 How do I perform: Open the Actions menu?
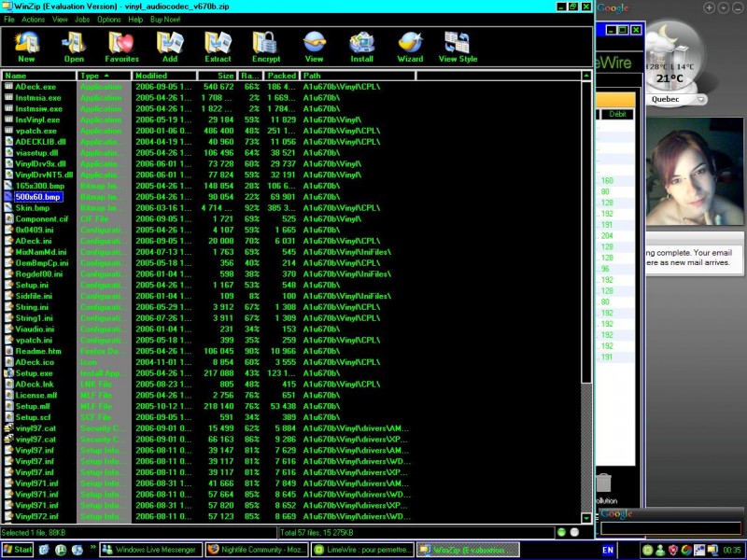tap(33, 20)
